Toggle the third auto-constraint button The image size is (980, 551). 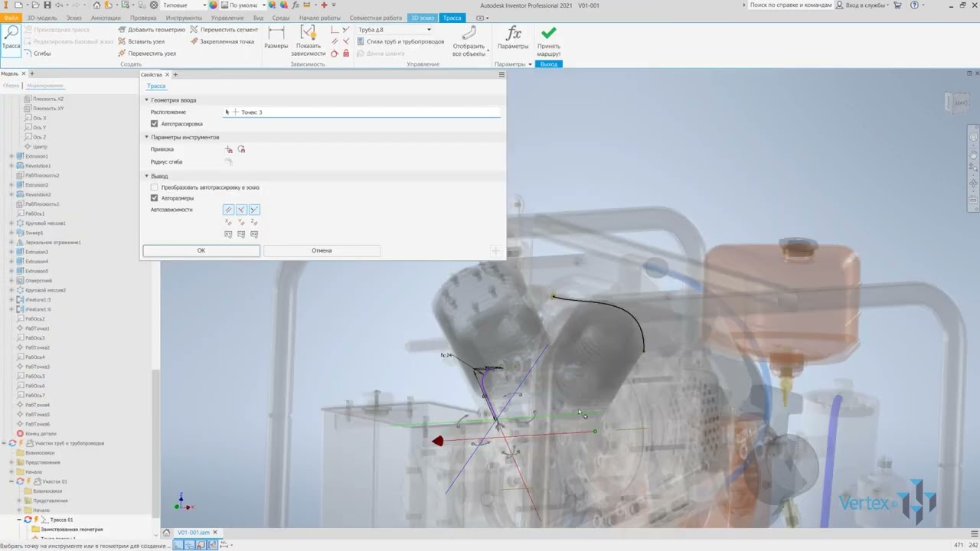click(254, 210)
